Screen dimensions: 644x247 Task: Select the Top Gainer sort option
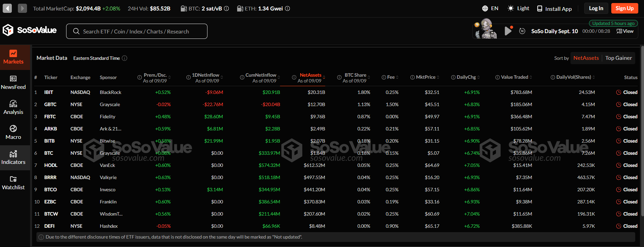click(618, 58)
